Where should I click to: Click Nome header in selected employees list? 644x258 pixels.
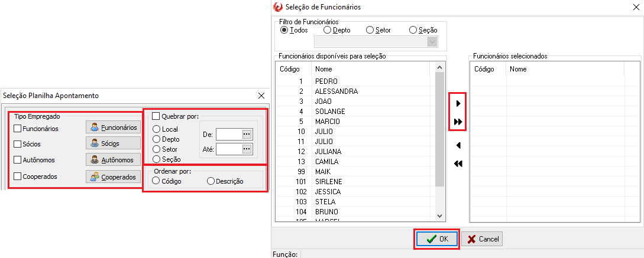[x=565, y=69]
